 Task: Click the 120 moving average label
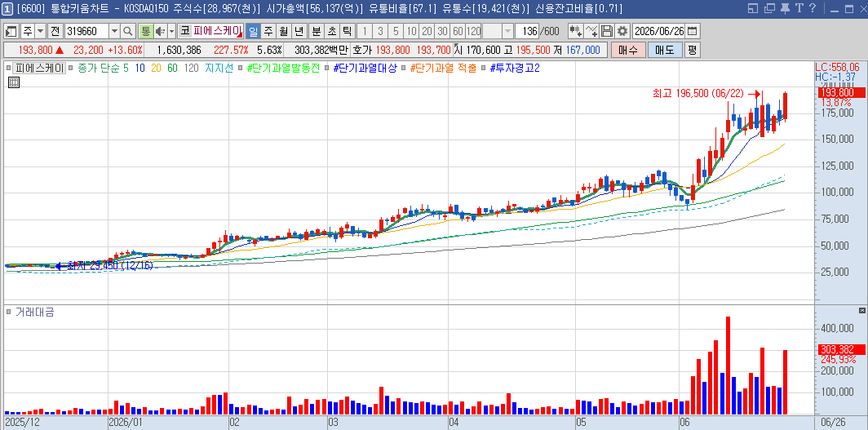pyautogui.click(x=191, y=69)
